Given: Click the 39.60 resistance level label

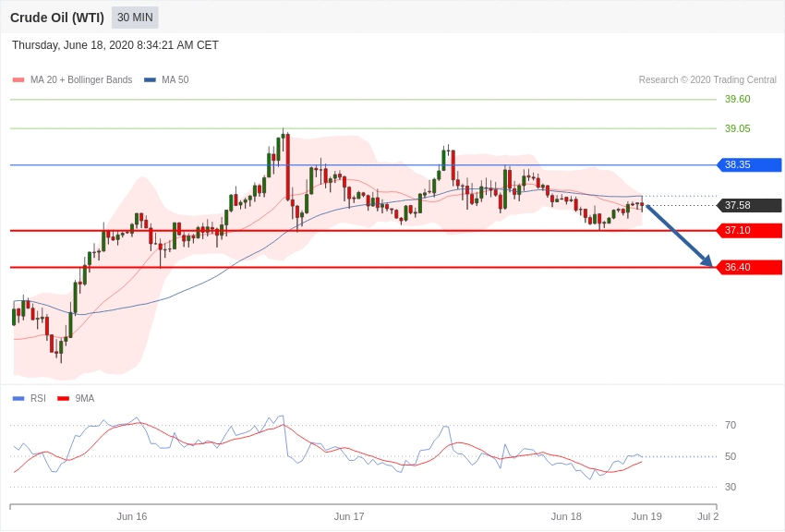Looking at the screenshot, I should coord(738,99).
